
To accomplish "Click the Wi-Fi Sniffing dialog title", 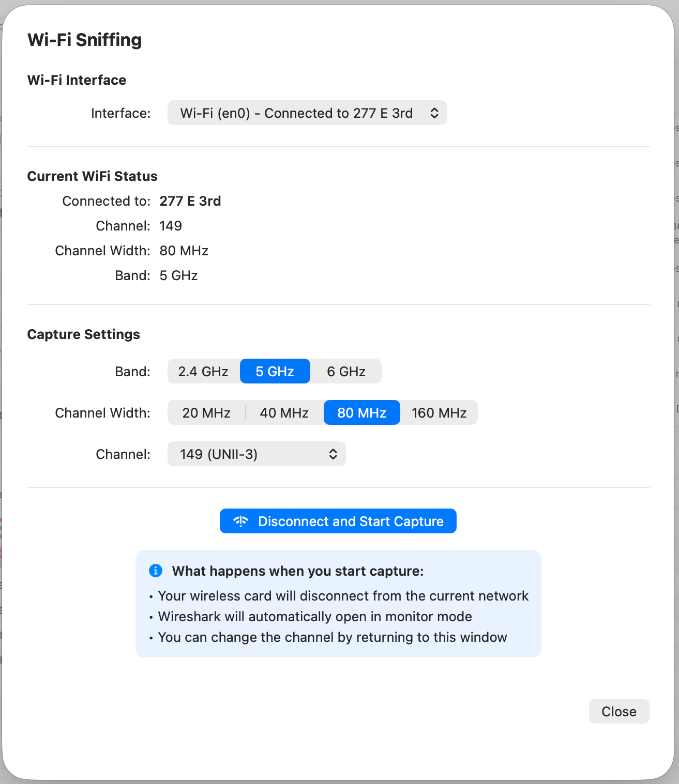I will coord(85,39).
